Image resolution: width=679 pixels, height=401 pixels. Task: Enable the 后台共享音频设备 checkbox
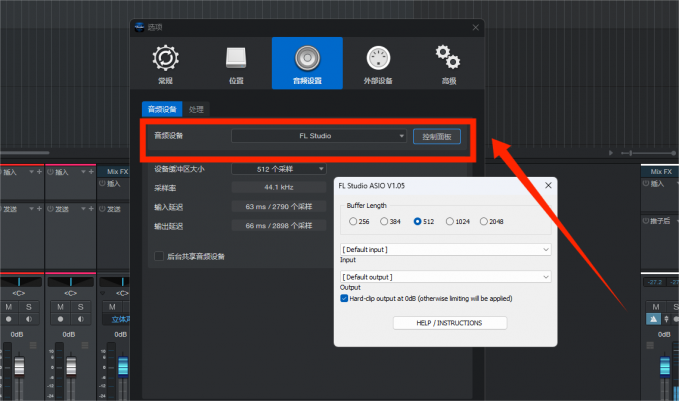(159, 256)
